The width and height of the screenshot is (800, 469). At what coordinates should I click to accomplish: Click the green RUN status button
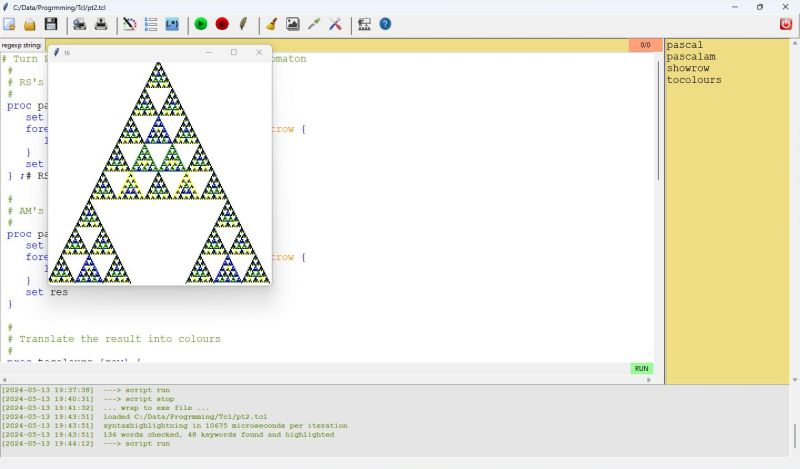tap(641, 368)
